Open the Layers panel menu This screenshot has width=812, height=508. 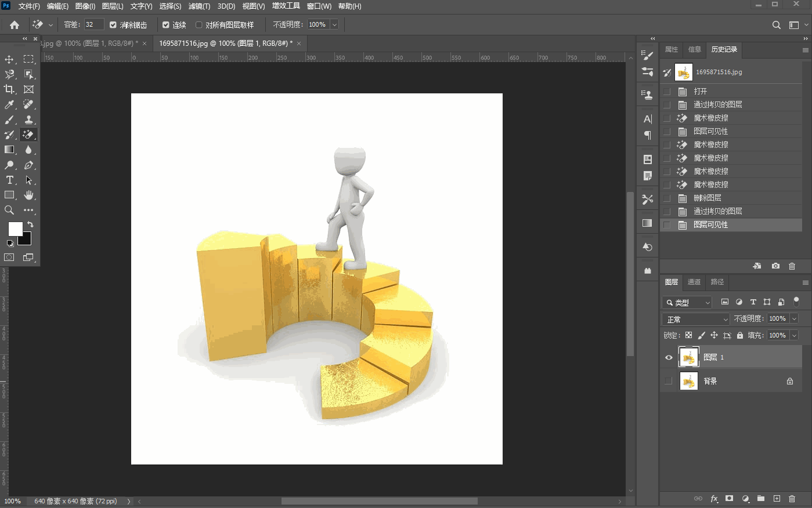click(x=805, y=282)
